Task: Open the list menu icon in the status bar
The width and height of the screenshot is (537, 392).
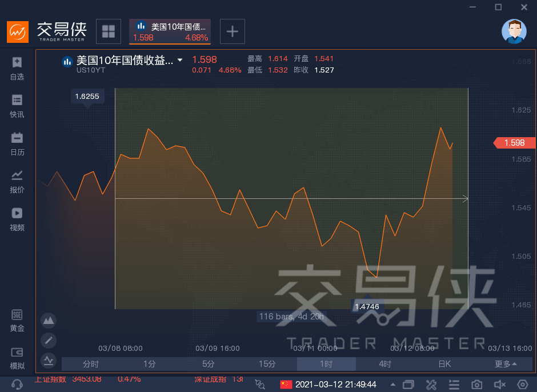Action: (x=454, y=385)
